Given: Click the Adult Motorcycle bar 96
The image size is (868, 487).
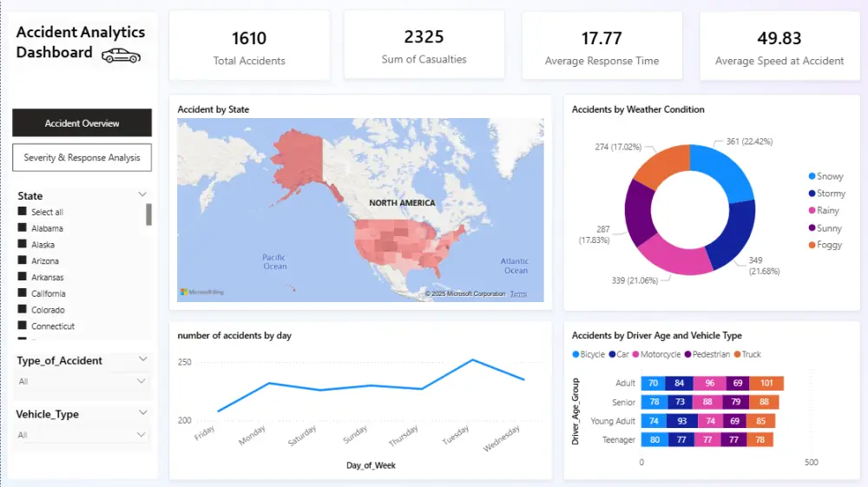Looking at the screenshot, I should click(710, 383).
